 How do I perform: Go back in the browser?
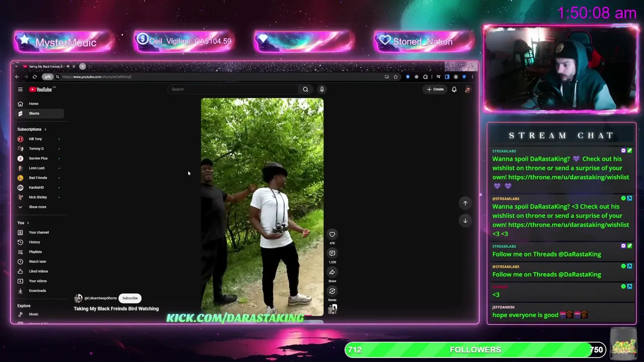pos(17,77)
